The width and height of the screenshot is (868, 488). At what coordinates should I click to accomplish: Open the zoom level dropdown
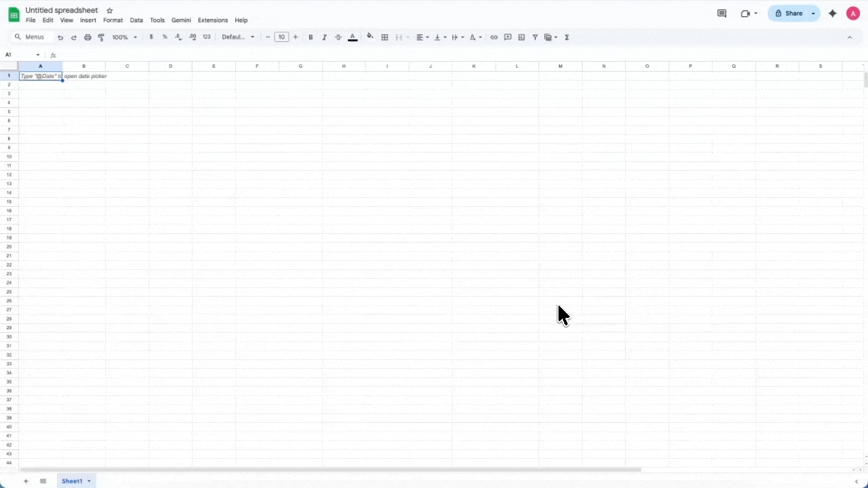click(x=122, y=37)
